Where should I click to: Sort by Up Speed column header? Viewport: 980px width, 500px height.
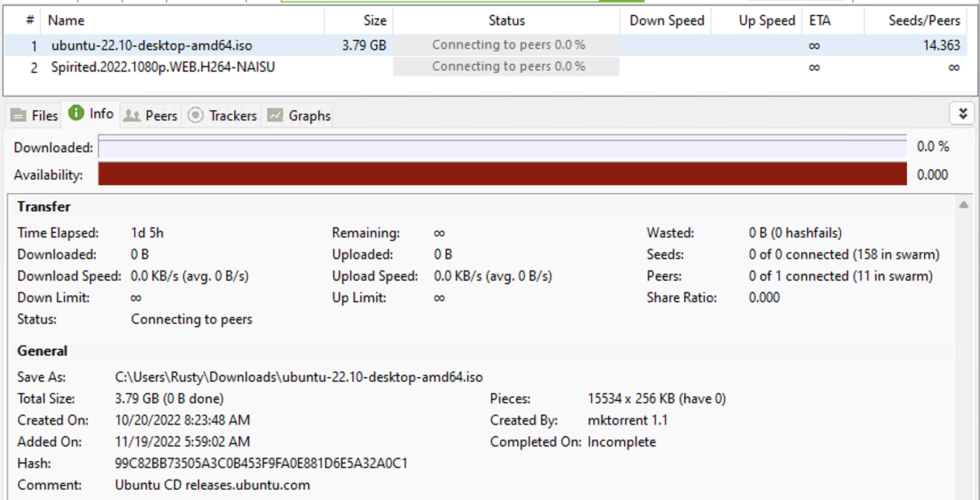(757, 20)
